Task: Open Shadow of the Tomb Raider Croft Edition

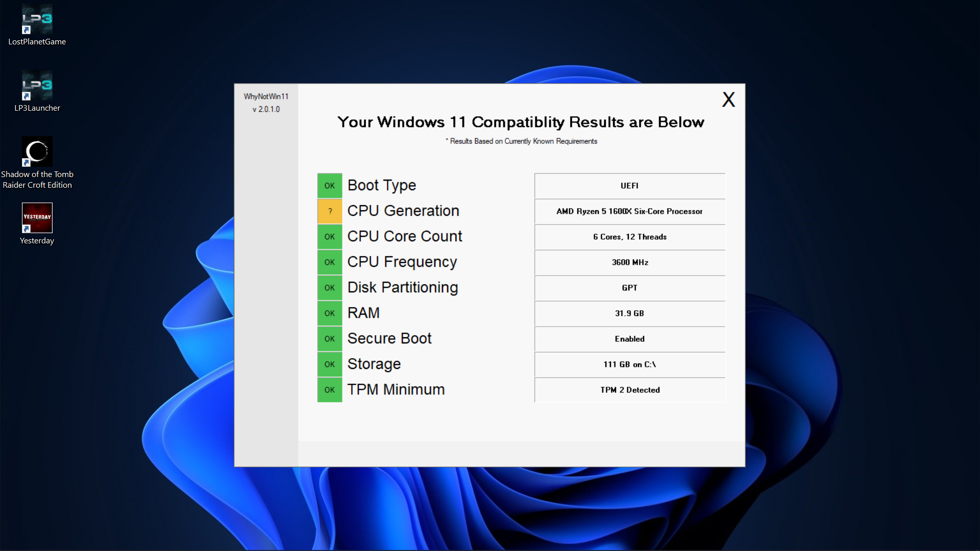Action: point(36,152)
